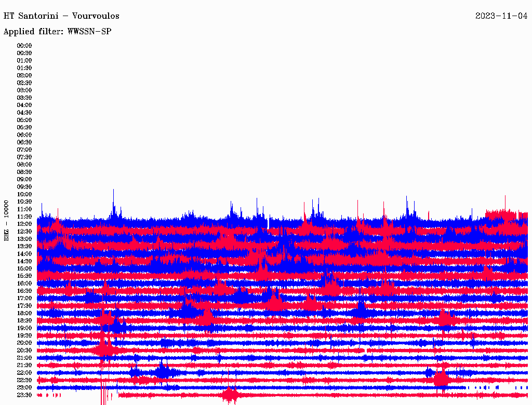The image size is (532, 405).
Task: Select the 02:00 time label
Action: [24, 76]
